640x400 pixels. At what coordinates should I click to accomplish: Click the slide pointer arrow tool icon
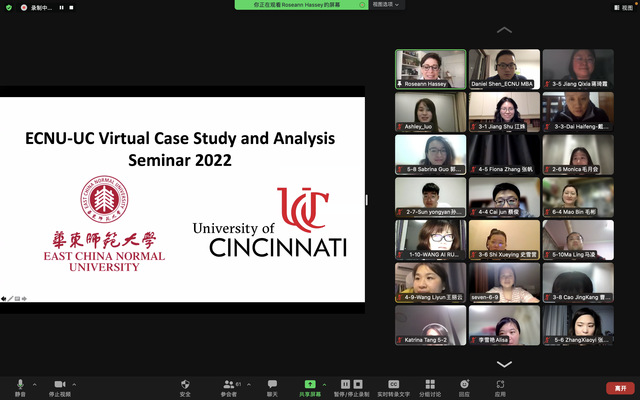point(3,299)
